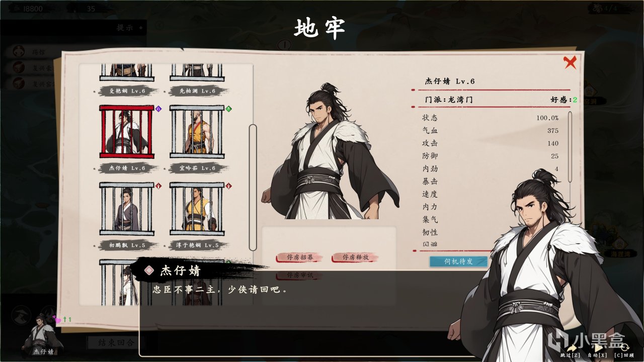Click the 杰仔婧 portrait in the bottom-left corner

point(42,334)
